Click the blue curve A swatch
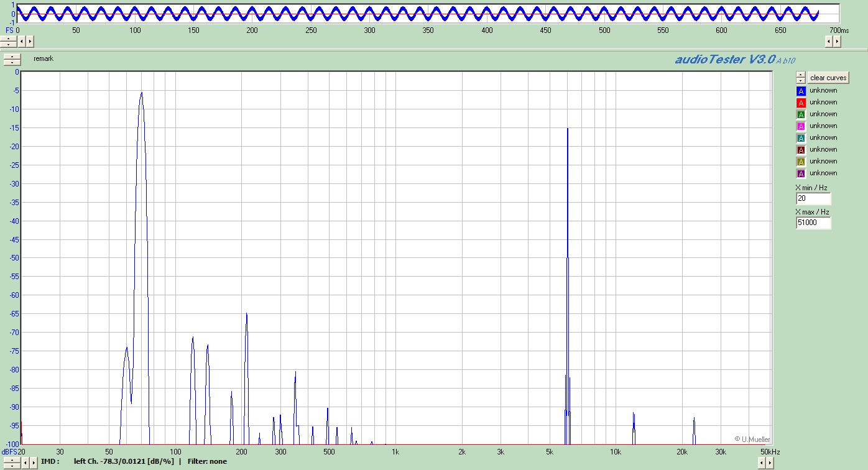Screen dimensions: 868x470 point(801,91)
